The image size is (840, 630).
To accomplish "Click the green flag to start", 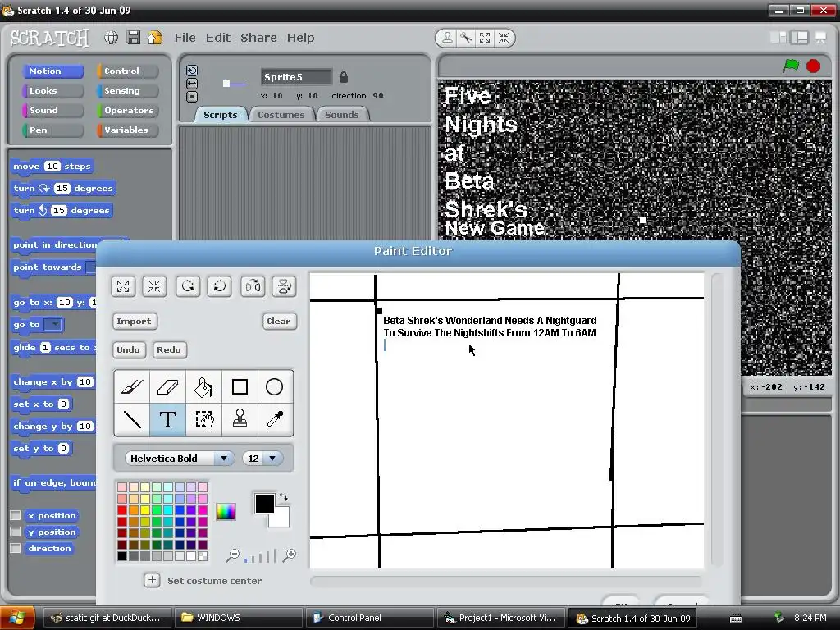I will pyautogui.click(x=791, y=66).
